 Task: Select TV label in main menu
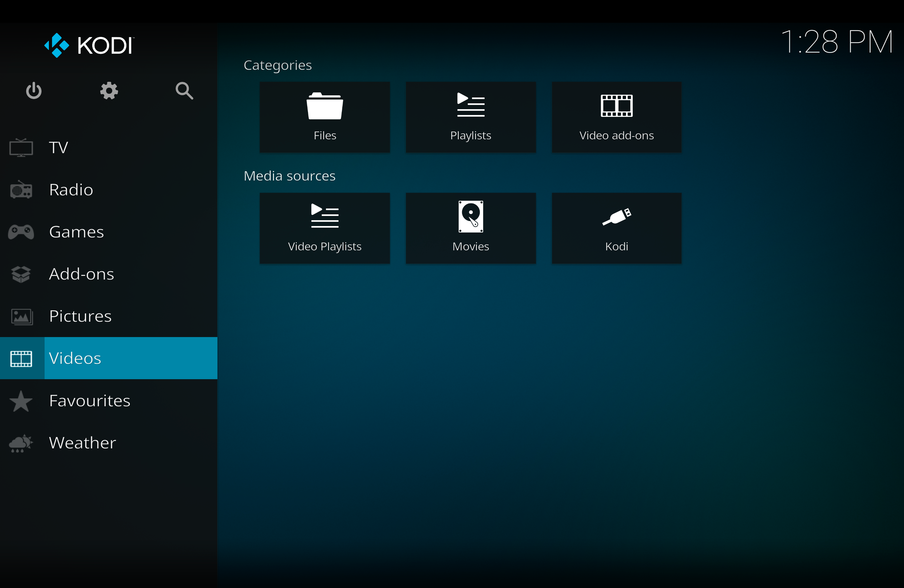pos(58,147)
